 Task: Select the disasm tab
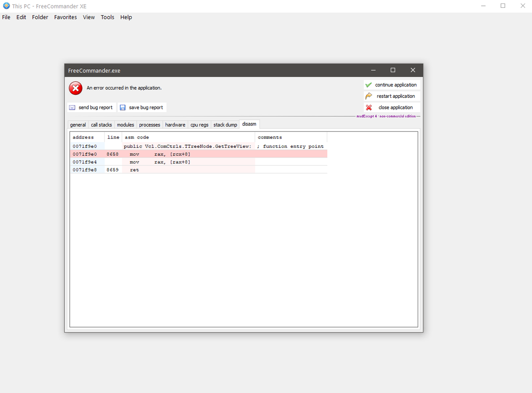250,124
